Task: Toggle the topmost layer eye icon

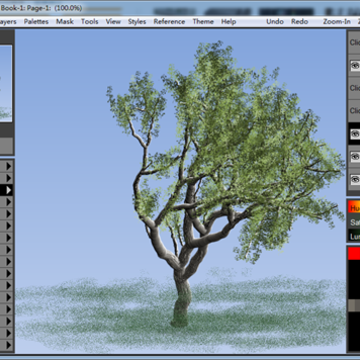Action: pyautogui.click(x=355, y=66)
